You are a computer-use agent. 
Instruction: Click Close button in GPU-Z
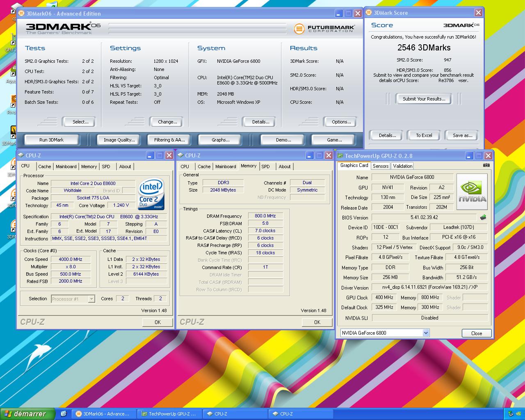coord(477,333)
